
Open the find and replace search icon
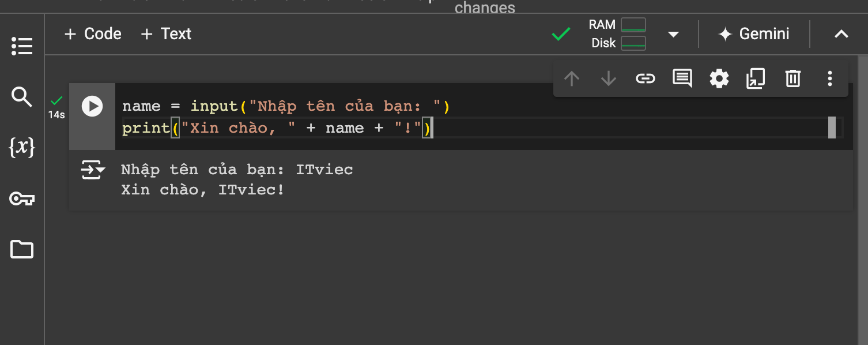[x=22, y=97]
